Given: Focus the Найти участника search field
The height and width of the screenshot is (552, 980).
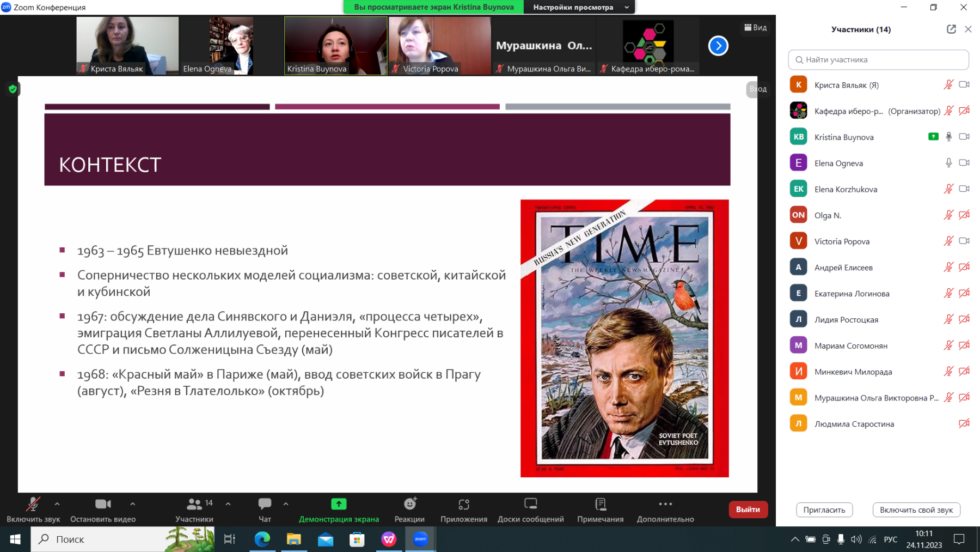Looking at the screenshot, I should click(x=878, y=60).
